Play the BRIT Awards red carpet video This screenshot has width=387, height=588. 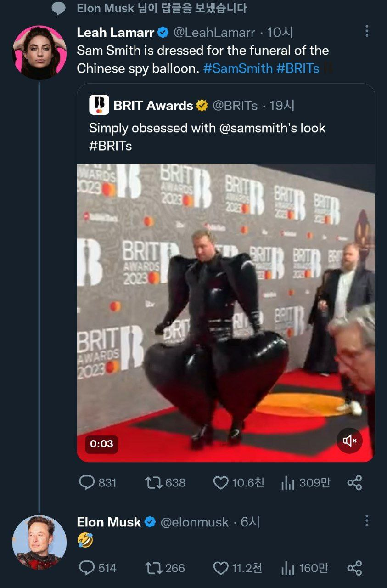tap(225, 312)
